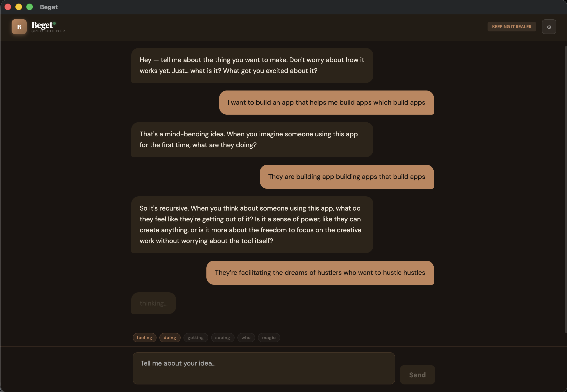The height and width of the screenshot is (392, 567).
Task: Select the "who" chip
Action: click(246, 337)
